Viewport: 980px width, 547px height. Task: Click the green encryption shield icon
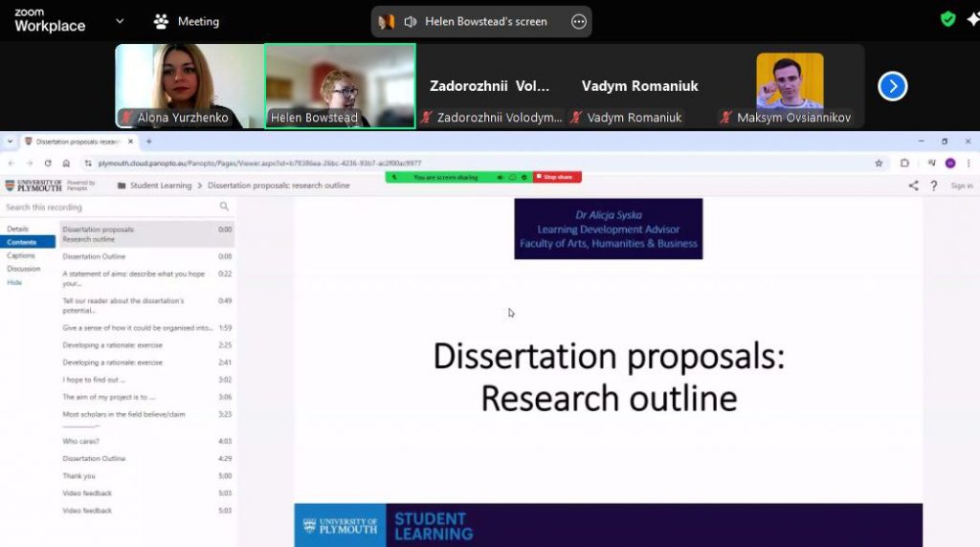click(x=947, y=19)
